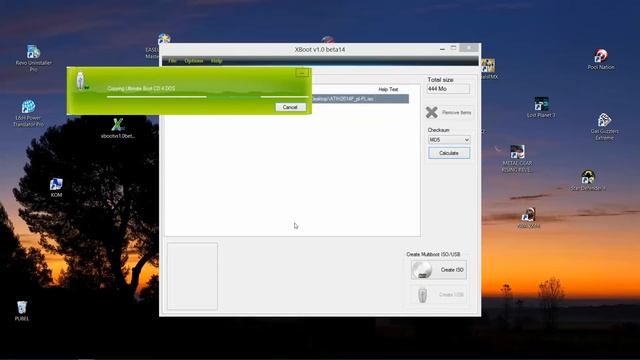The image size is (640, 360).
Task: Click the Help Text column header
Action: pyautogui.click(x=388, y=89)
